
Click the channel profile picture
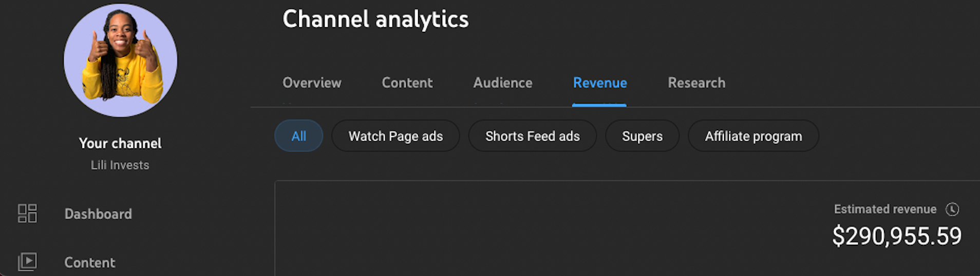click(x=120, y=61)
